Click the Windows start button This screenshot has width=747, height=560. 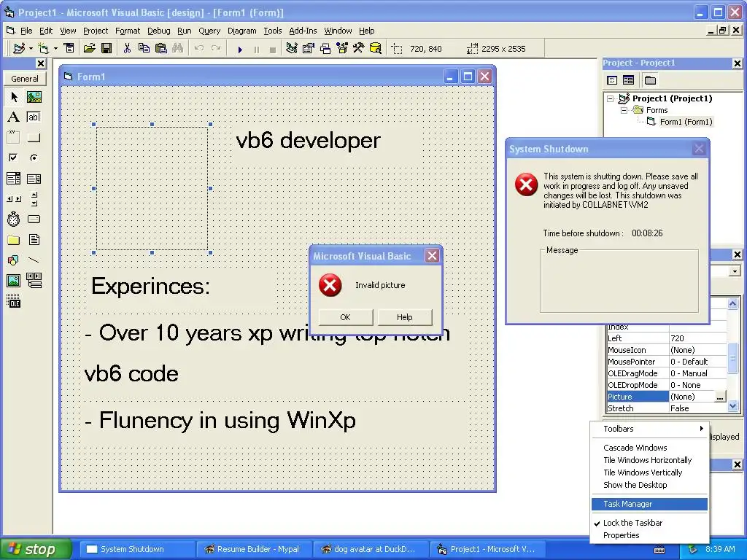click(x=35, y=549)
